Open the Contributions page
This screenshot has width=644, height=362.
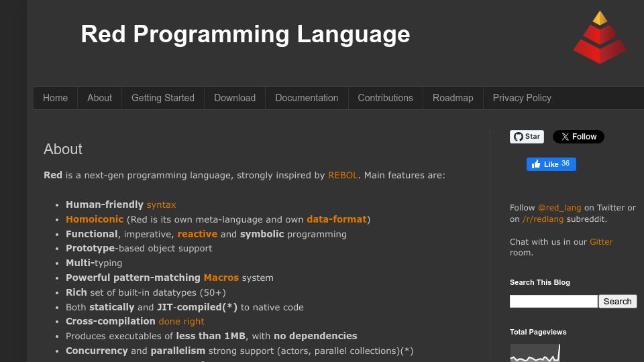(x=385, y=98)
